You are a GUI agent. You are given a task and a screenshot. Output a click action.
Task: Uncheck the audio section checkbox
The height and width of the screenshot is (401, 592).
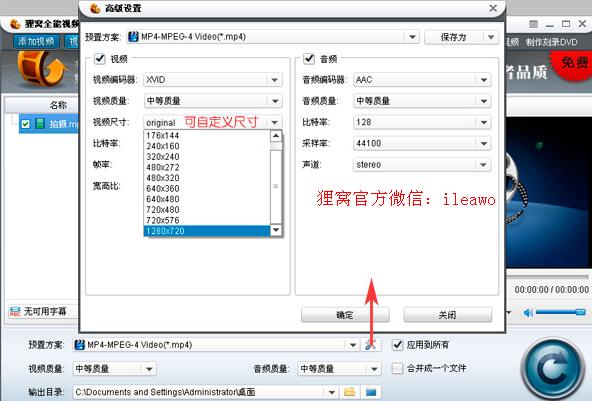click(309, 59)
